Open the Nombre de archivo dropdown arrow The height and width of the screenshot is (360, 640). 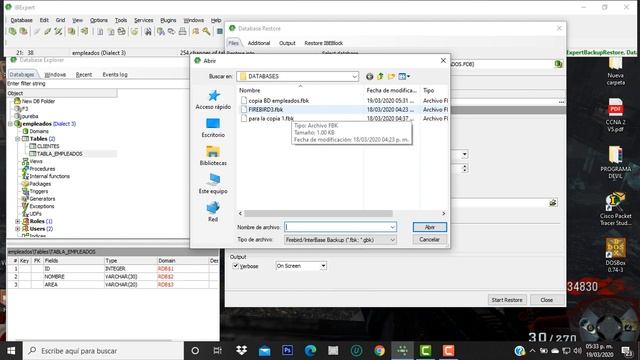coord(392,227)
